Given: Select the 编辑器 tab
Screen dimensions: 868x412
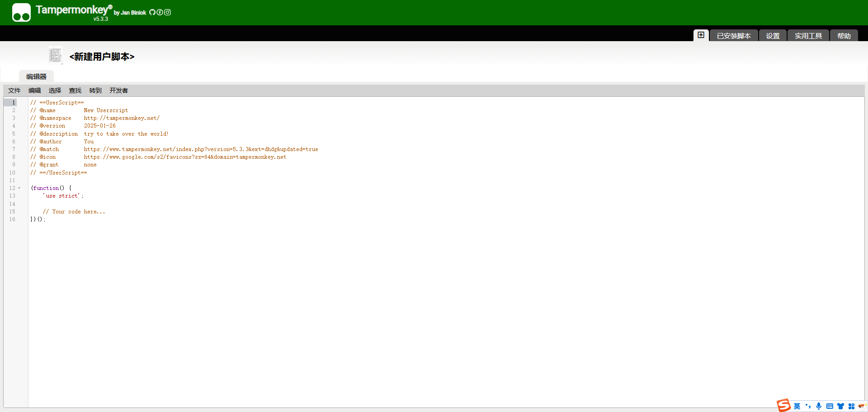Looking at the screenshot, I should (36, 76).
